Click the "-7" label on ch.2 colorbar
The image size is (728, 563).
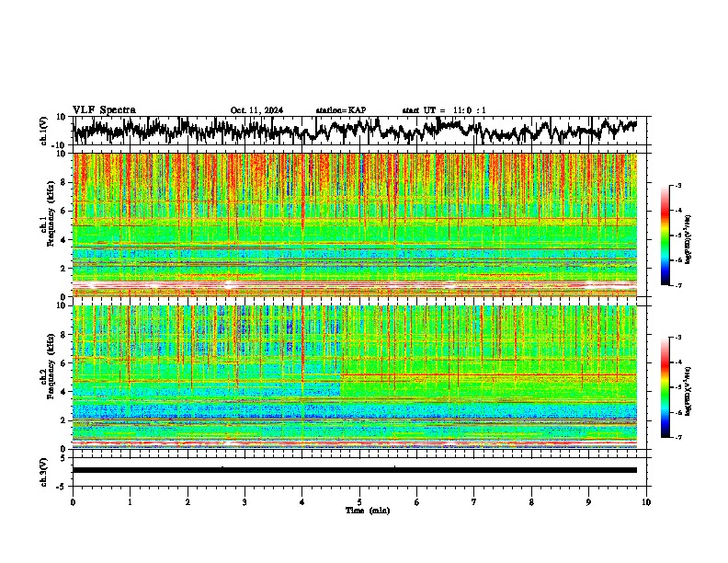tap(677, 437)
